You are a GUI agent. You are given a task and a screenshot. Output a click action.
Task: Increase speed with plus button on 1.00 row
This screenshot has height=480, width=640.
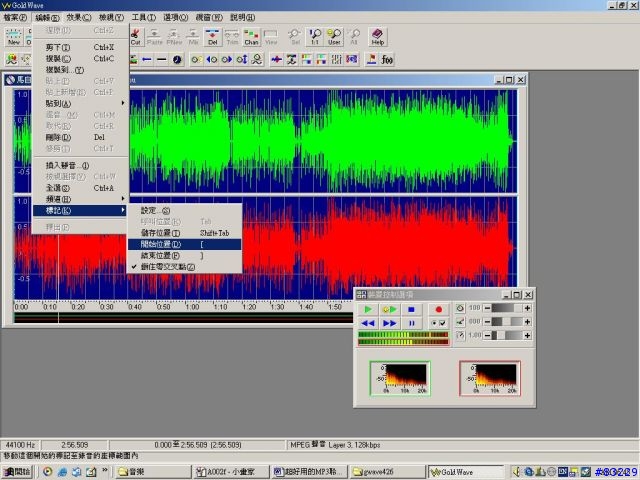click(527, 335)
